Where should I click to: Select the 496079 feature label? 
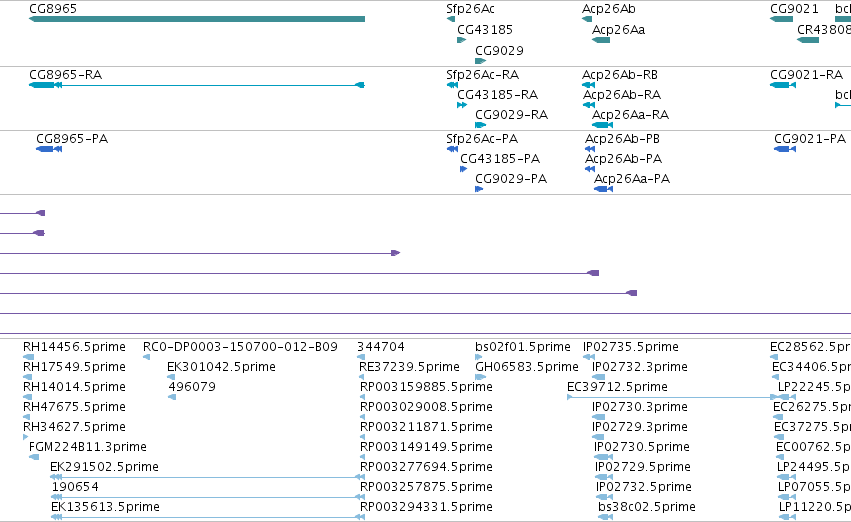[192, 387]
